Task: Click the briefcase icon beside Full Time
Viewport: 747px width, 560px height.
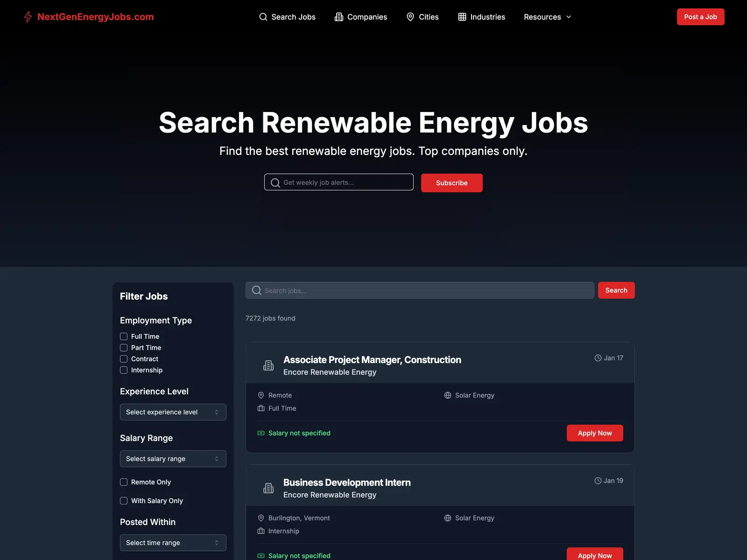Action: tap(261, 408)
